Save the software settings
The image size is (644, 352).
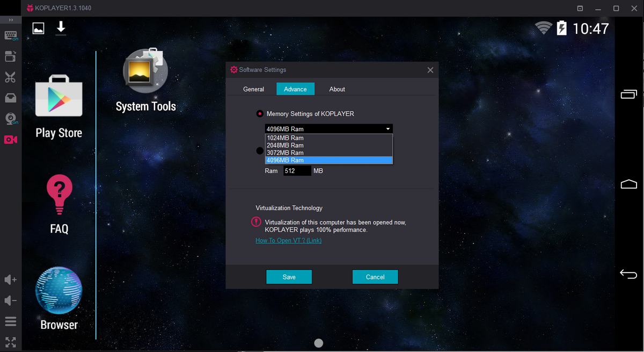coord(289,277)
